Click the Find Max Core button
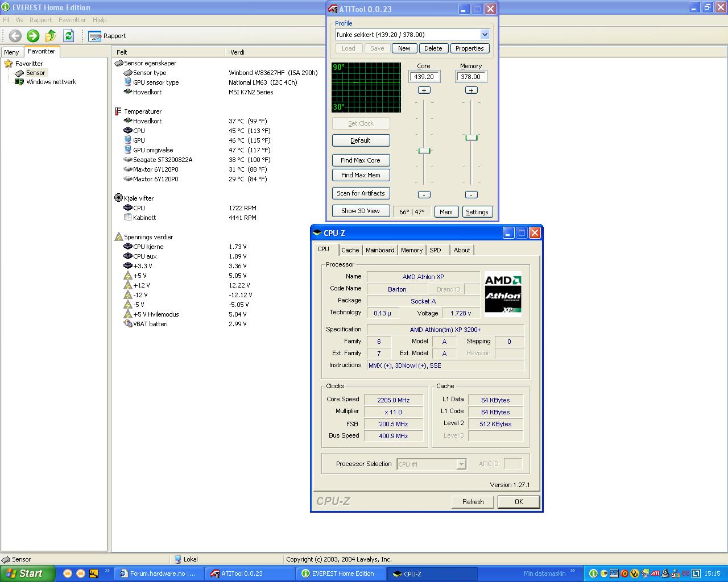This screenshot has width=728, height=582. (361, 160)
